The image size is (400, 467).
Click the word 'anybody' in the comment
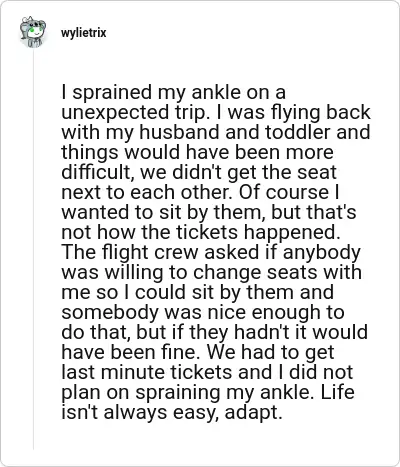click(322, 253)
